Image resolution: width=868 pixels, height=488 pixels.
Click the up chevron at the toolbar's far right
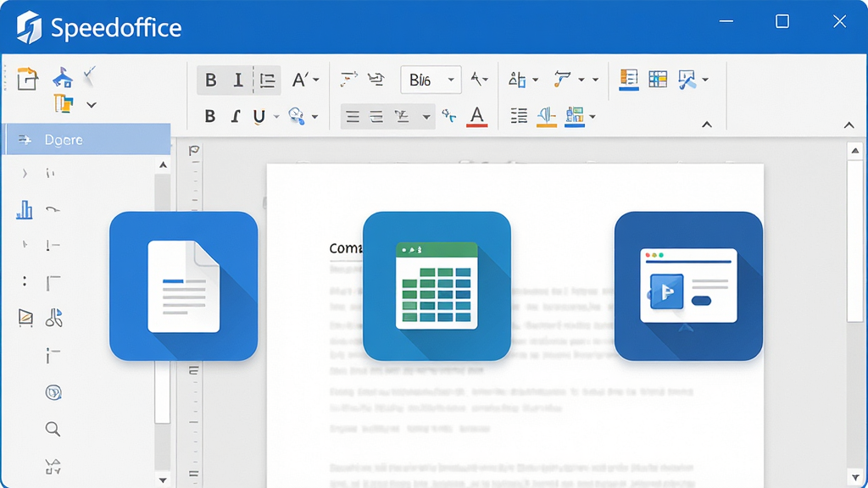pyautogui.click(x=849, y=125)
